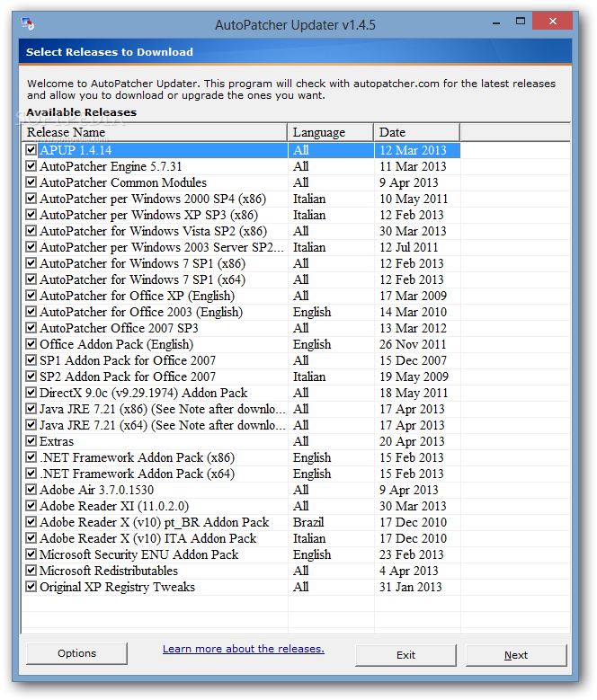Select SP2 Addon Pack for Office 2007
597x700 pixels.
coord(128,377)
